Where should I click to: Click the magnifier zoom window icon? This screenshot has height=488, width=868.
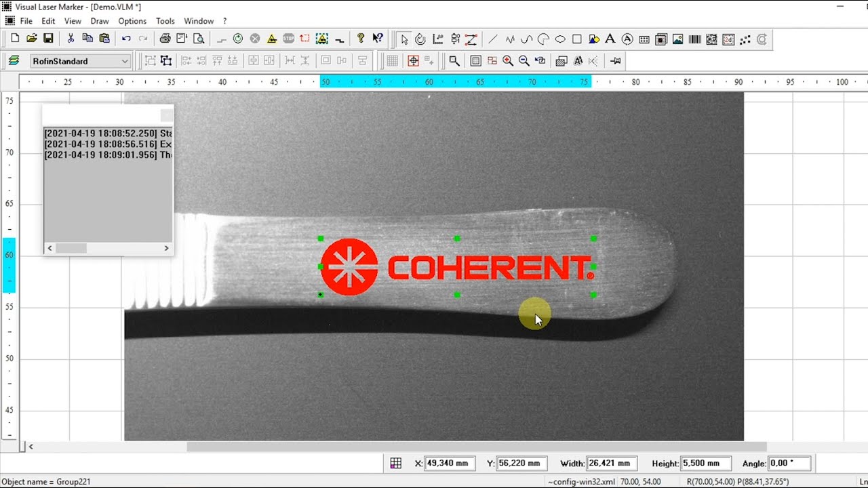tap(454, 61)
